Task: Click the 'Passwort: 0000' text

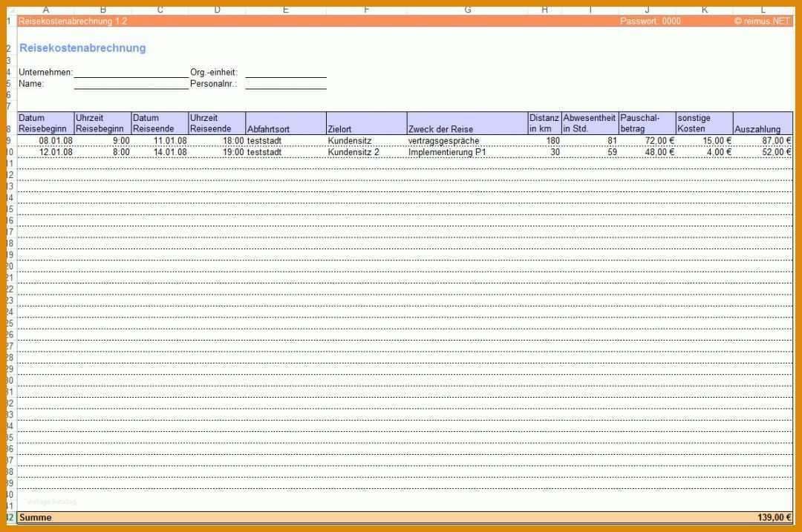Action: [x=650, y=21]
